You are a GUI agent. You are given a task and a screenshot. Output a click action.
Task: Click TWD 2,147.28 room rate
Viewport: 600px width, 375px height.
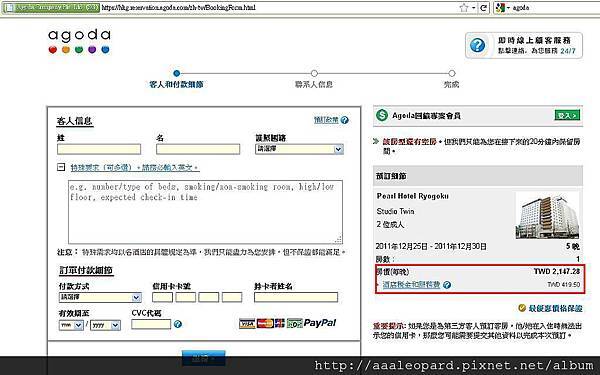tap(557, 271)
